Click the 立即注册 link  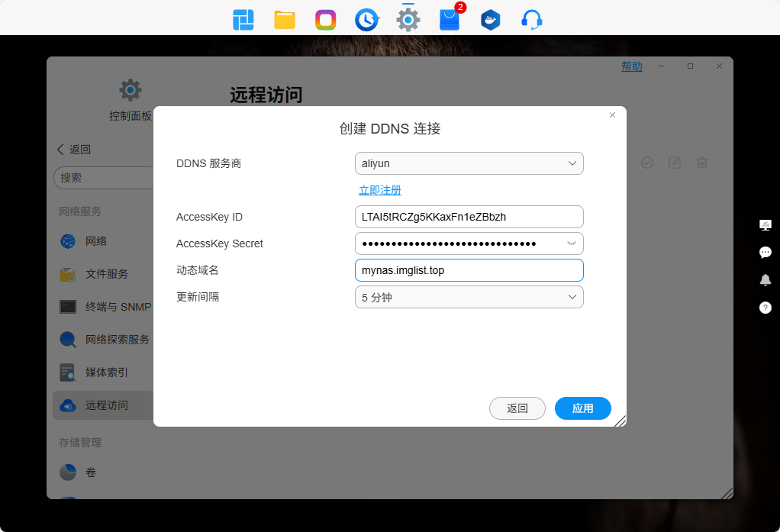(x=380, y=190)
